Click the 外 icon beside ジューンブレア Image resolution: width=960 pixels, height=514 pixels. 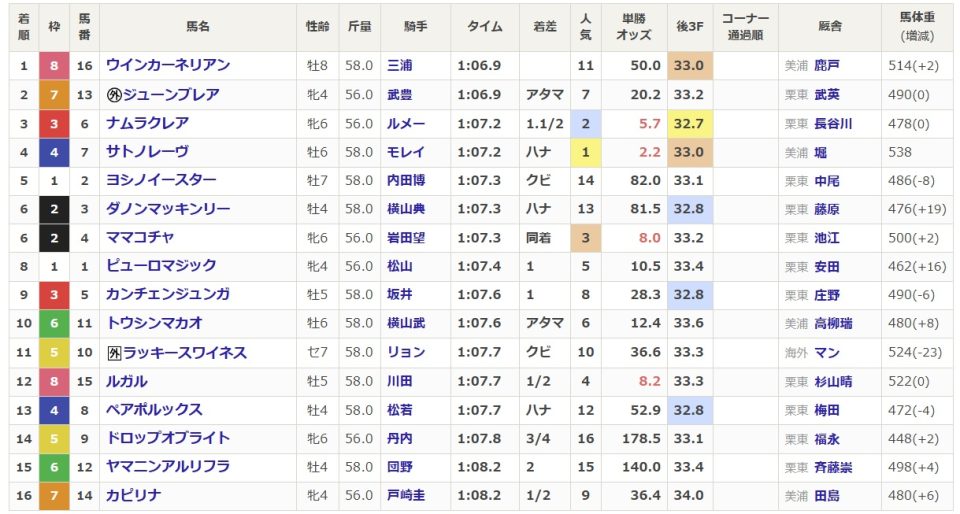pos(114,95)
